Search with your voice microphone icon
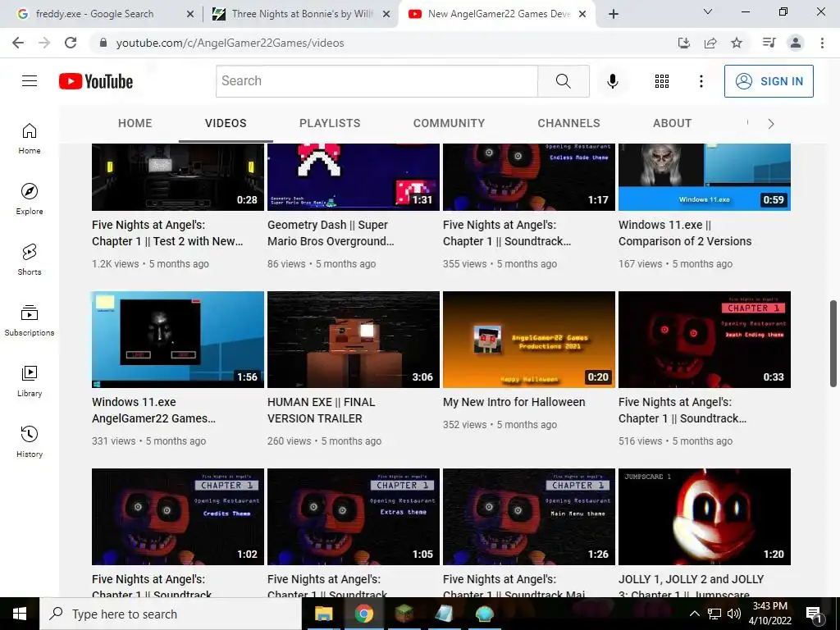Viewport: 840px width, 630px height. click(612, 81)
